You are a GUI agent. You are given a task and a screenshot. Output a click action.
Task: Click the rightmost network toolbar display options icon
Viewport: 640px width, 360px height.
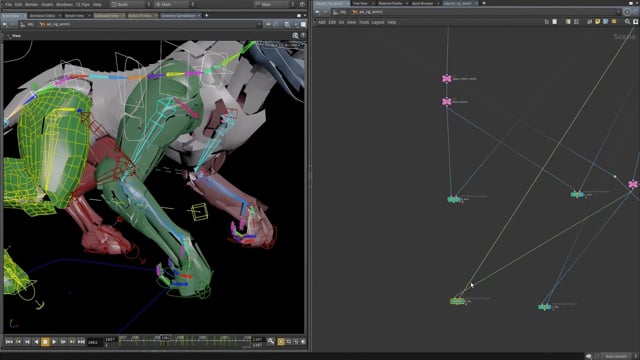(x=636, y=22)
